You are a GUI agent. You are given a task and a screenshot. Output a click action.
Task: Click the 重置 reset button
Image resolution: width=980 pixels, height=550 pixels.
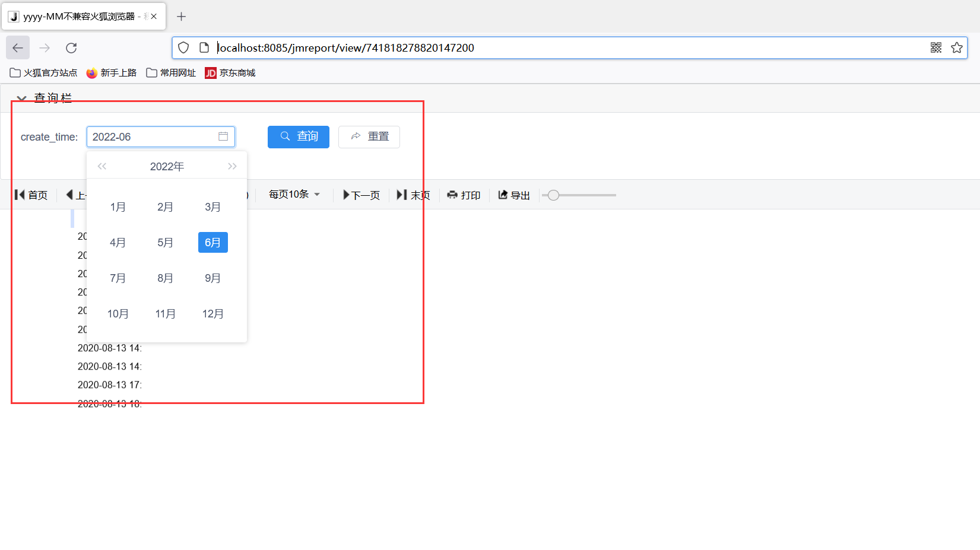pyautogui.click(x=369, y=136)
